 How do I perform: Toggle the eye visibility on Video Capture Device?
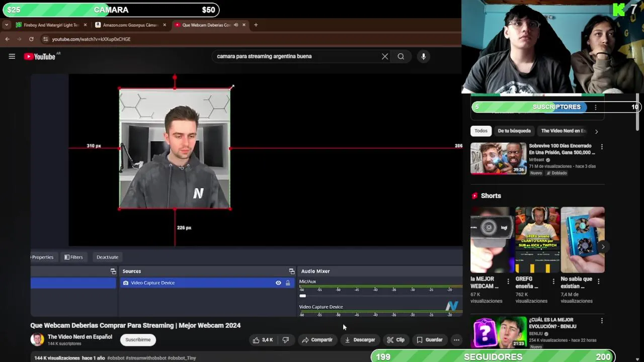[x=278, y=283]
